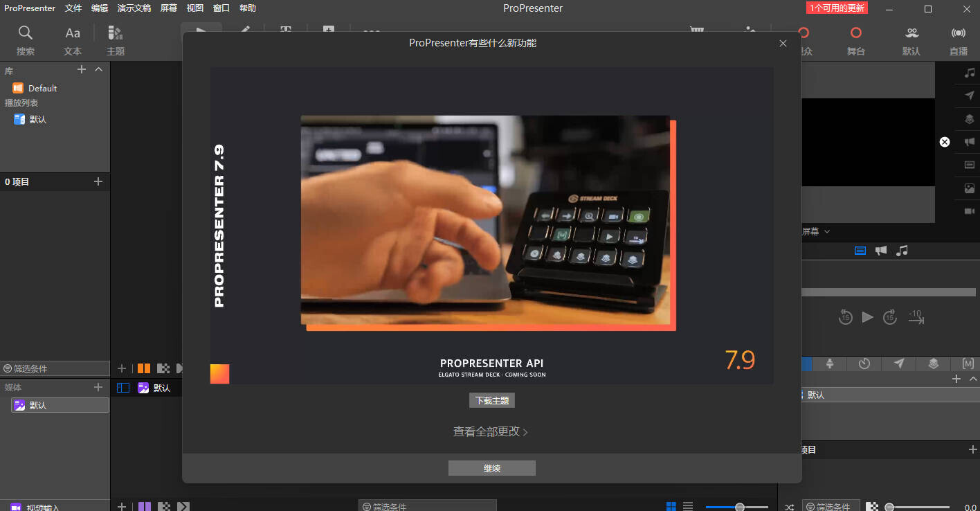Click the checkerboard icon in bottom right bar
The width and height of the screenshot is (980, 511).
click(873, 507)
